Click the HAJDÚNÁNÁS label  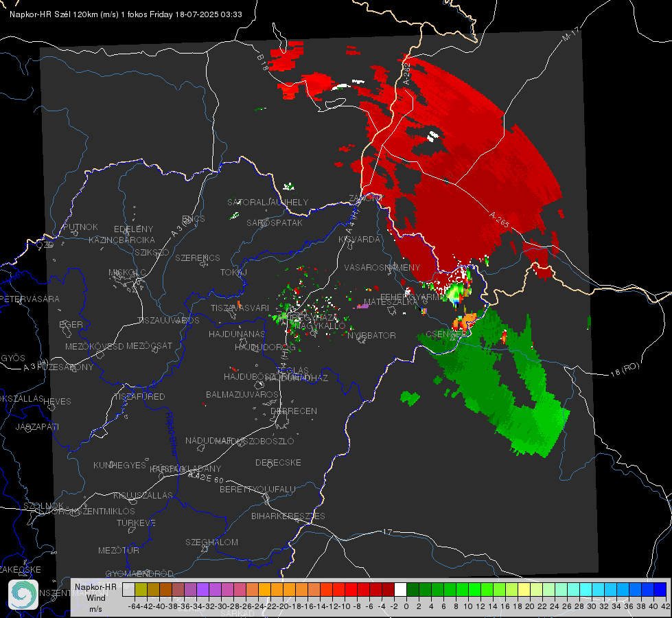click(237, 334)
